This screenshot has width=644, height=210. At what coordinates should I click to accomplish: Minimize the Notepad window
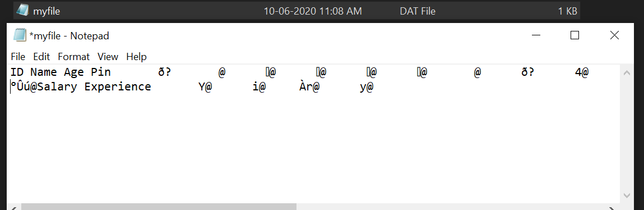click(x=536, y=35)
